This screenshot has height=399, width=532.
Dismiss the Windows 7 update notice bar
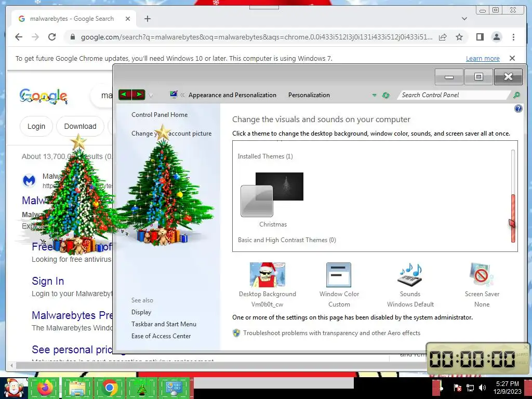tap(512, 58)
